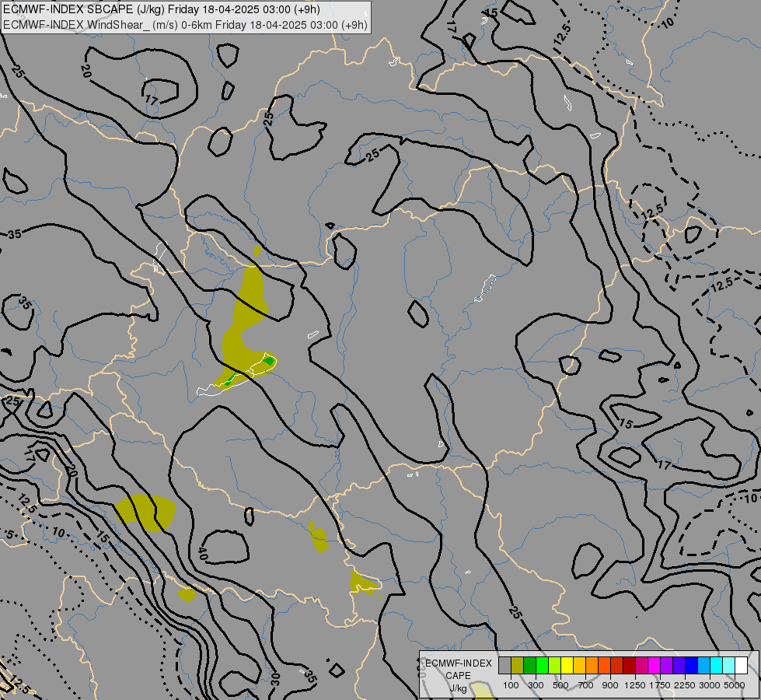Click the '5' dotted contour label
This screenshot has width=761, height=700.
9,535
